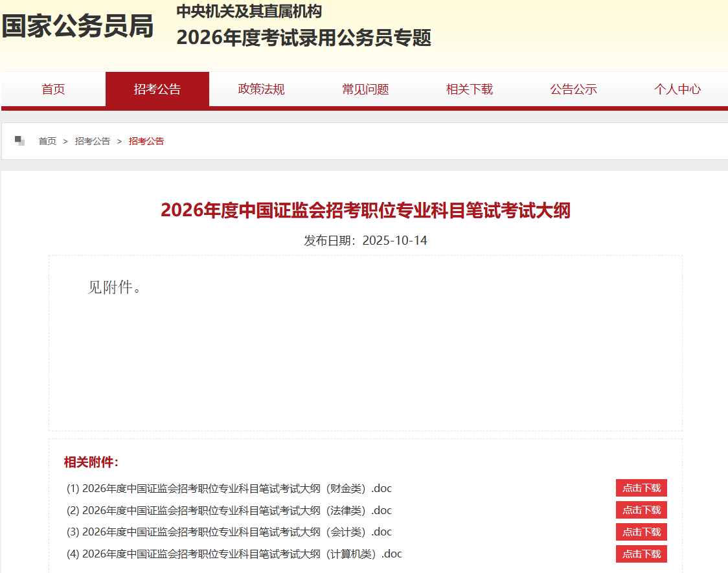Click the gray 招考公告 breadcrumb link
The height and width of the screenshot is (573, 728).
pos(93,141)
